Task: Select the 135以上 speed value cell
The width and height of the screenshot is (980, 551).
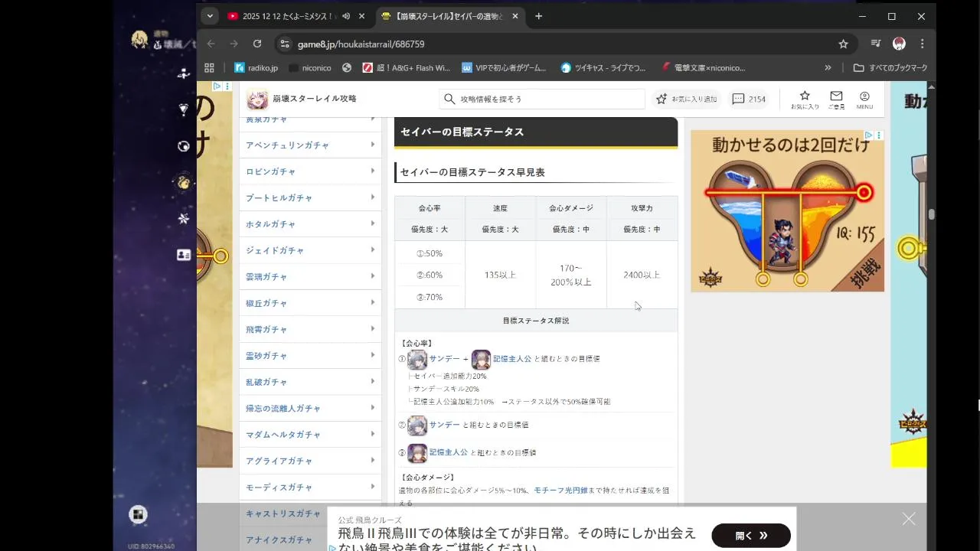Action: click(x=501, y=275)
